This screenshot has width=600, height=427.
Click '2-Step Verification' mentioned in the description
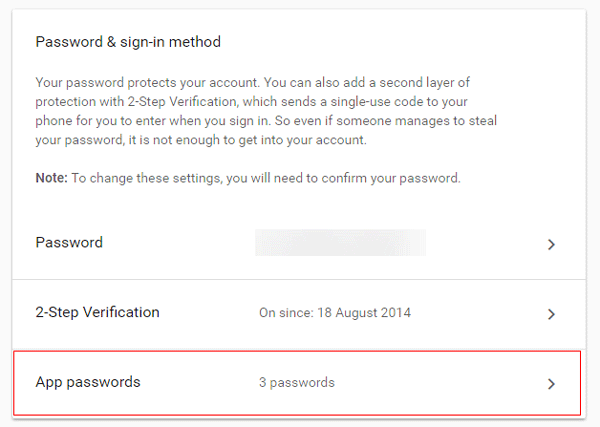point(182,102)
